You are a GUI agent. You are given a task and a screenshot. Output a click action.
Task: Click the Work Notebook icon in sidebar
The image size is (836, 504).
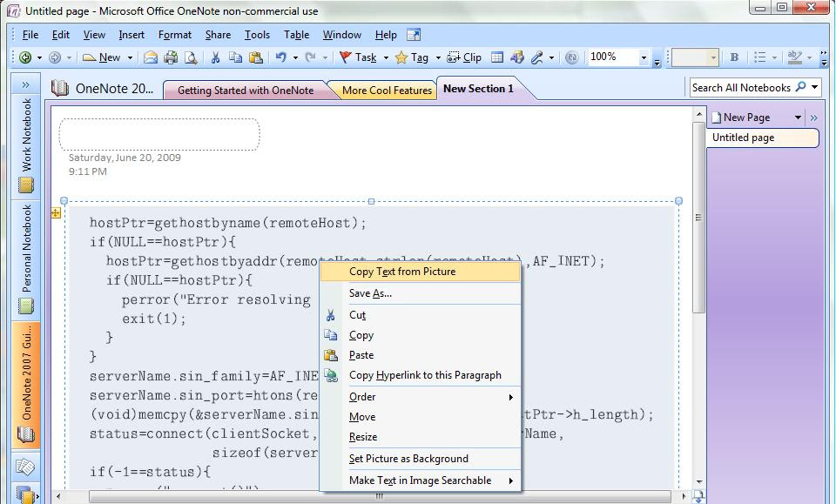pos(25,185)
